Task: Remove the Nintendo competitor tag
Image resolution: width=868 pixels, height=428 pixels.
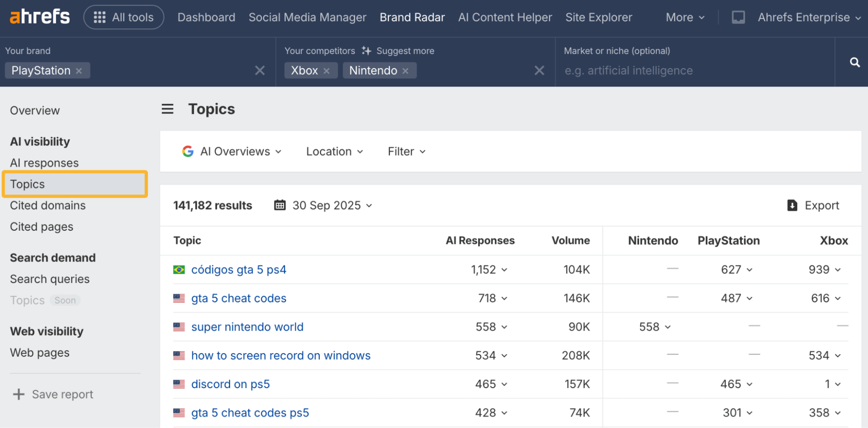Action: point(405,71)
